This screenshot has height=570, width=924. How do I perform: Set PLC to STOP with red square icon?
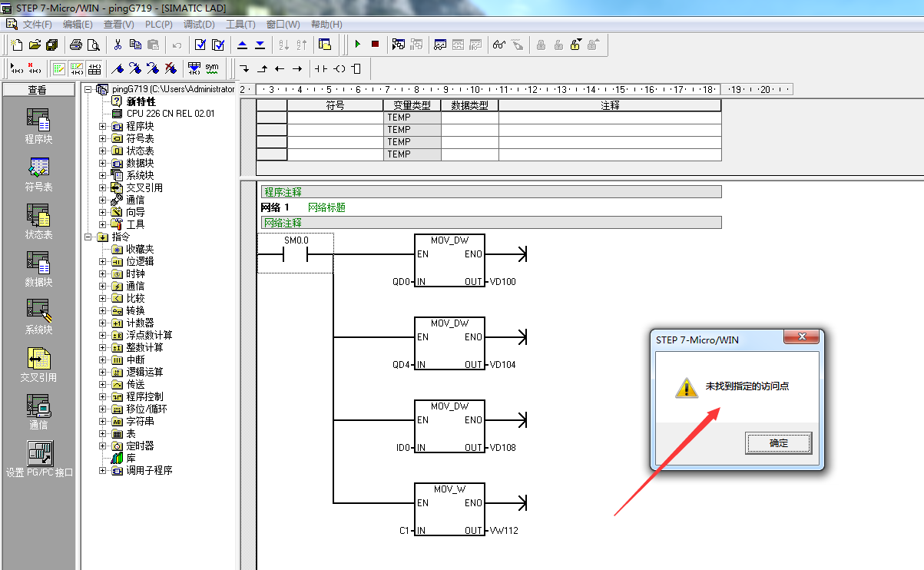pyautogui.click(x=375, y=45)
